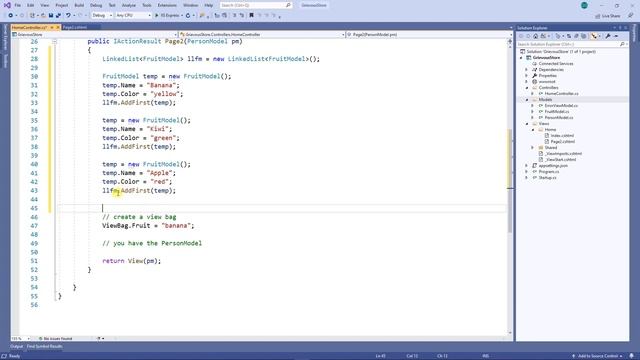Select _ViewImports.cshtml file
640x360 pixels.
coord(563,153)
